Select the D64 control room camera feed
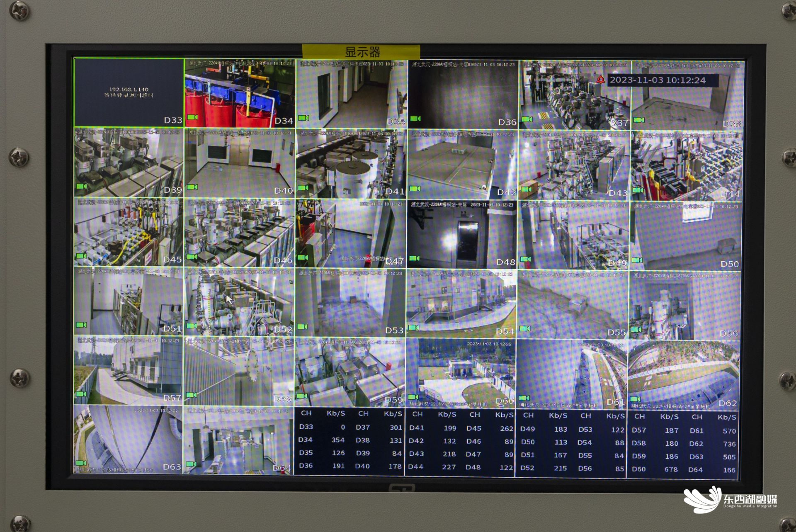The width and height of the screenshot is (796, 532). [238, 440]
